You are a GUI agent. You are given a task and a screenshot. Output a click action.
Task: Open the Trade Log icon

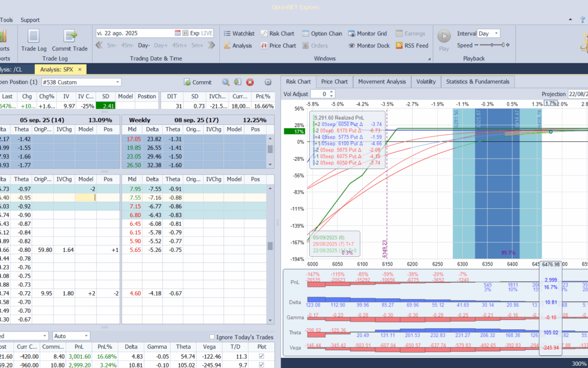33,37
